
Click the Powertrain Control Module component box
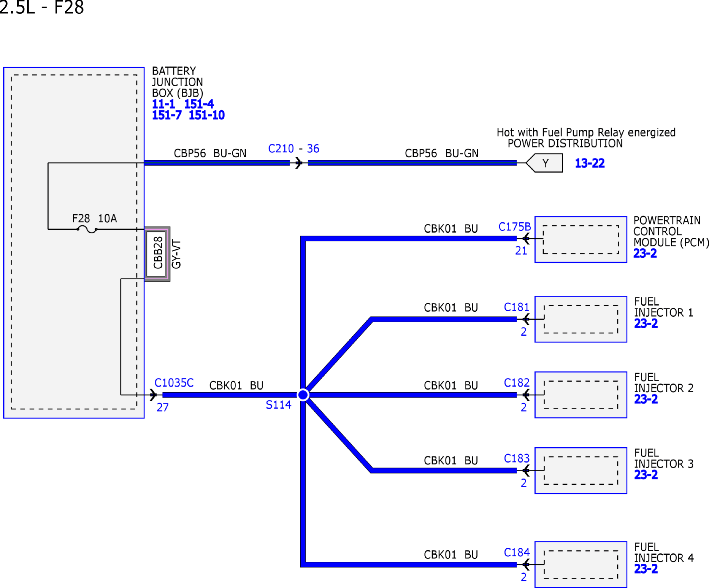point(581,239)
